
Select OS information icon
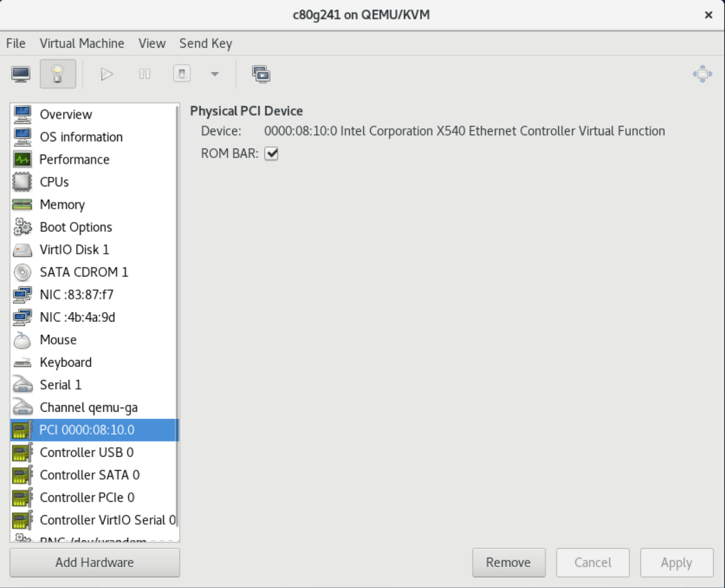22,137
